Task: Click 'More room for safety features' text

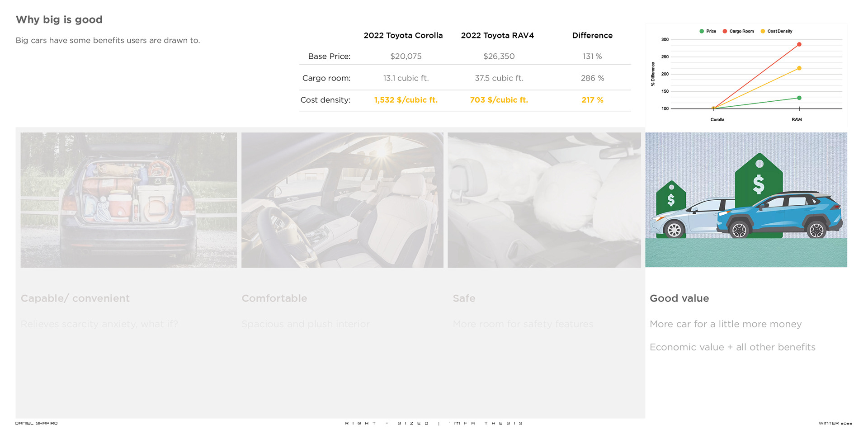Action: (523, 324)
